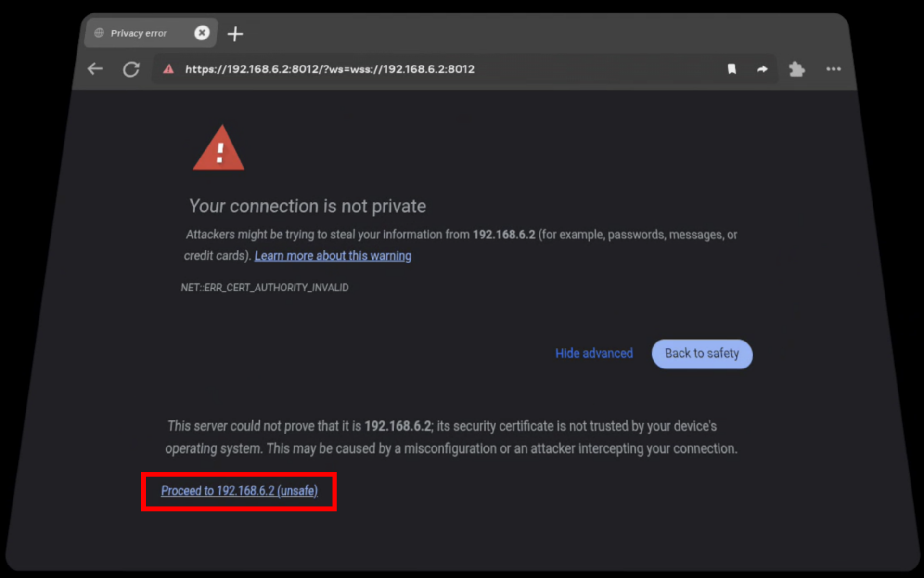This screenshot has height=578, width=924.
Task: Select the Privacy error tab
Action: (x=139, y=33)
